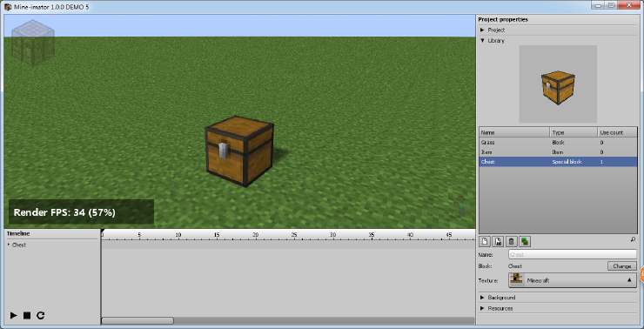This screenshot has height=329, width=644.
Task: Click the Name input field
Action: pos(573,255)
